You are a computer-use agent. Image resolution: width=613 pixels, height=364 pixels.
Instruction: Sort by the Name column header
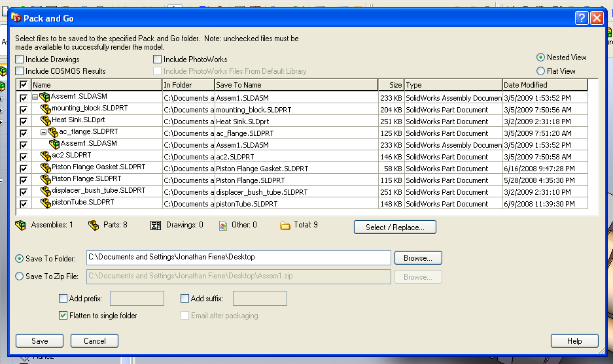(x=97, y=85)
